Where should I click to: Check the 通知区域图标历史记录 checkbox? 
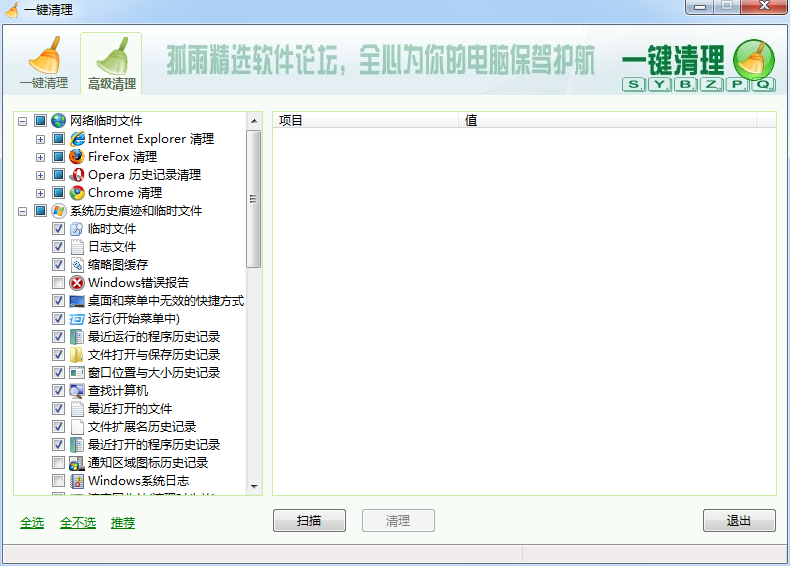click(58, 463)
